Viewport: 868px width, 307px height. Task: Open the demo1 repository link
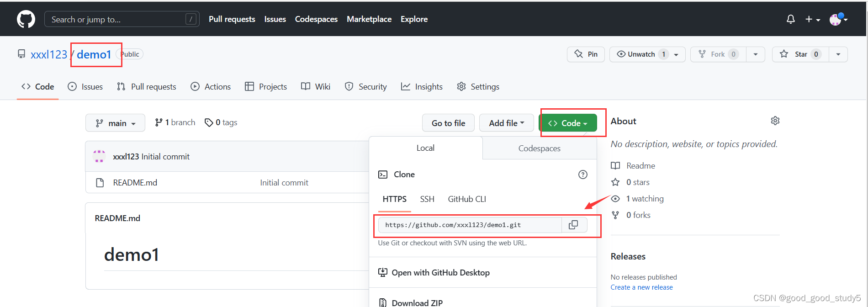[94, 54]
